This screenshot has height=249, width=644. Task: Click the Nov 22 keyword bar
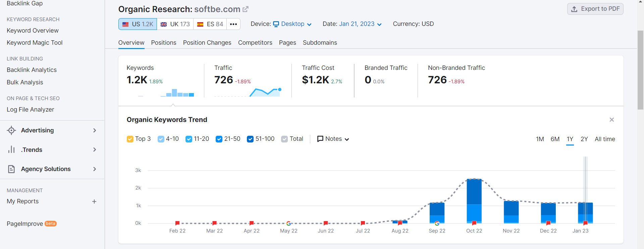(511, 212)
